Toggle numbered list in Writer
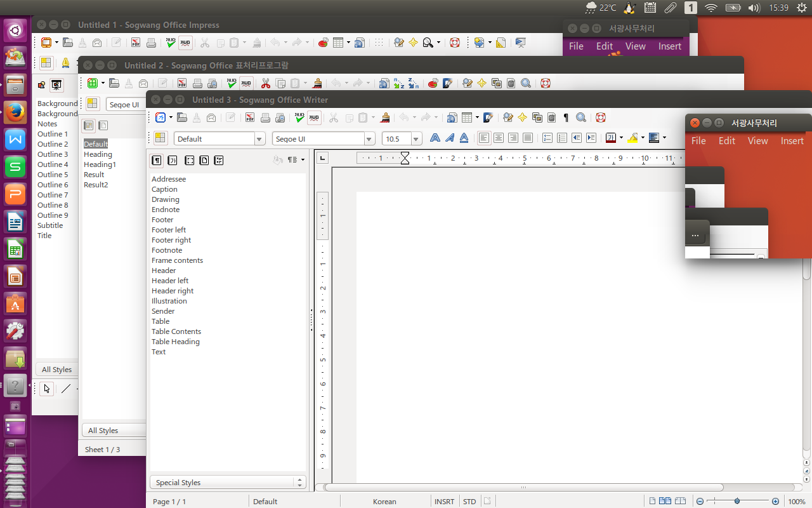This screenshot has height=508, width=812. point(547,138)
